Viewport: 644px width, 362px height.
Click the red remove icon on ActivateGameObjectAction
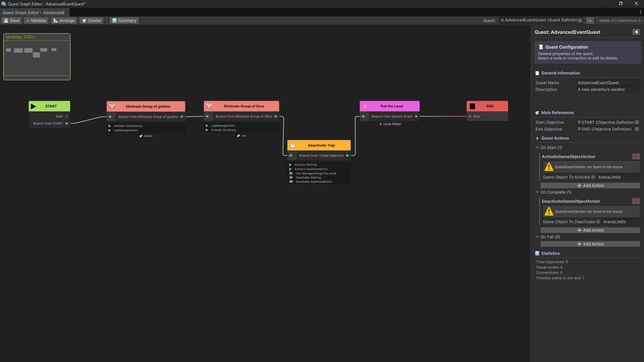[x=636, y=156]
